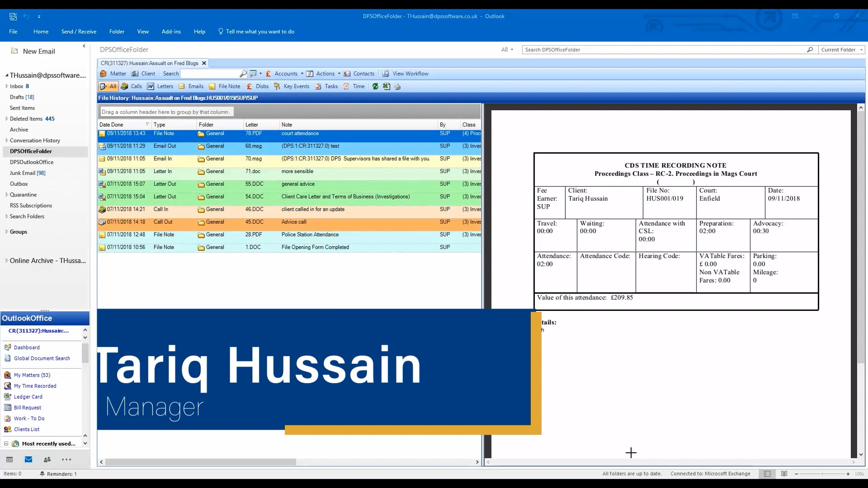Switch to Reading view in status bar
This screenshot has height=488, width=868.
click(784, 474)
